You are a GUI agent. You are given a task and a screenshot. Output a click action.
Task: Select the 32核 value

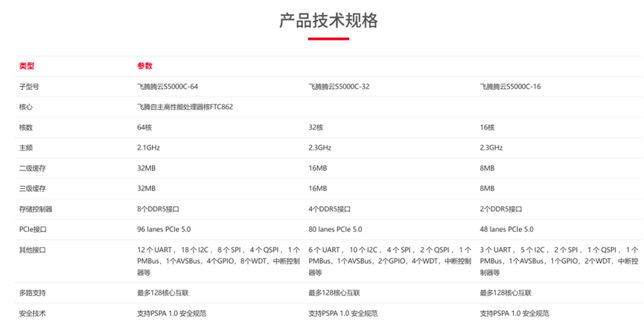(x=316, y=127)
